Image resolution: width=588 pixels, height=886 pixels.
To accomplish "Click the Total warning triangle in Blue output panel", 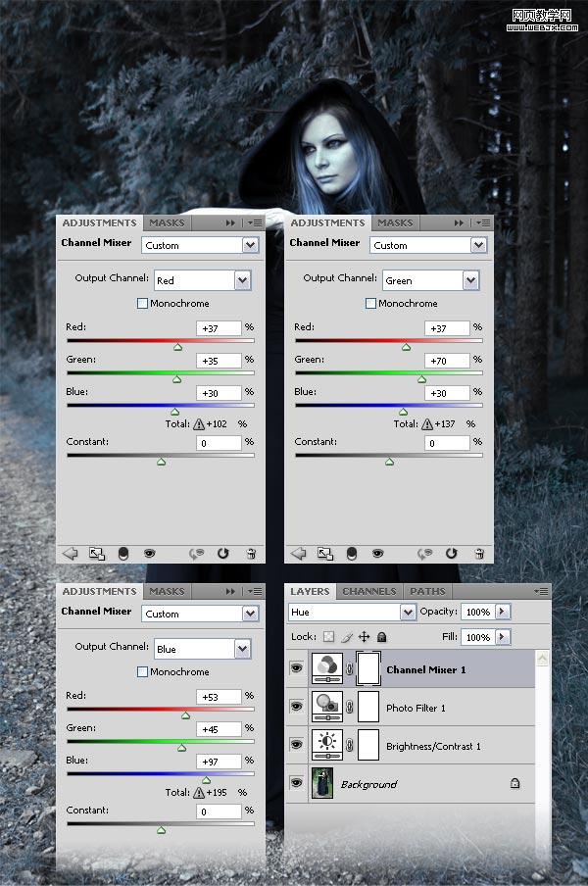I will [199, 793].
